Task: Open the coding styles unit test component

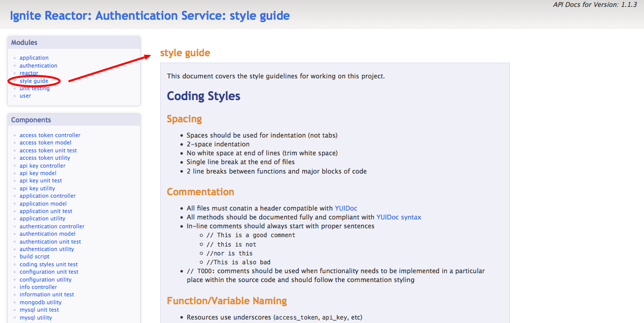Action: (48, 264)
